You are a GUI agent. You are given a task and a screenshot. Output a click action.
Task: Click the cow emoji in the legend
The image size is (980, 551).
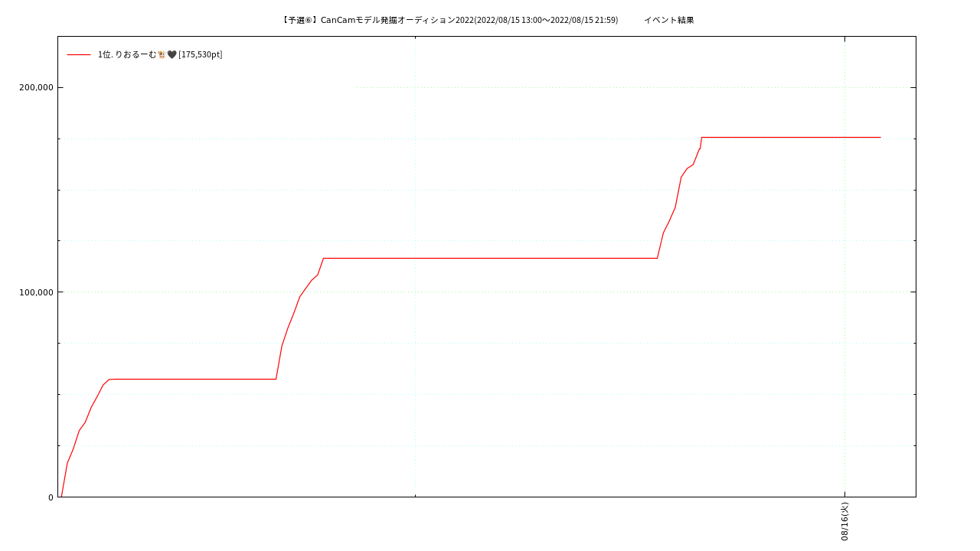point(162,54)
